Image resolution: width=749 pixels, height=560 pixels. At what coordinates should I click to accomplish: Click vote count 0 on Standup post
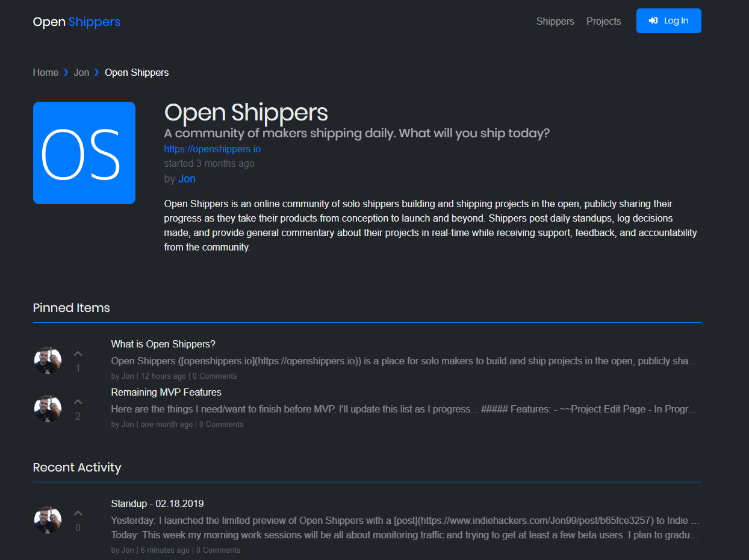pos(78,527)
